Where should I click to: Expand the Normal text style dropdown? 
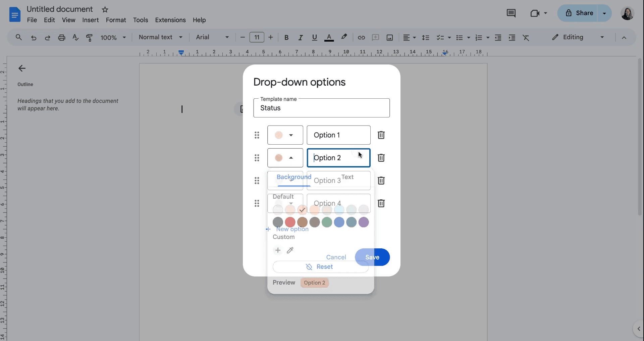(x=161, y=37)
